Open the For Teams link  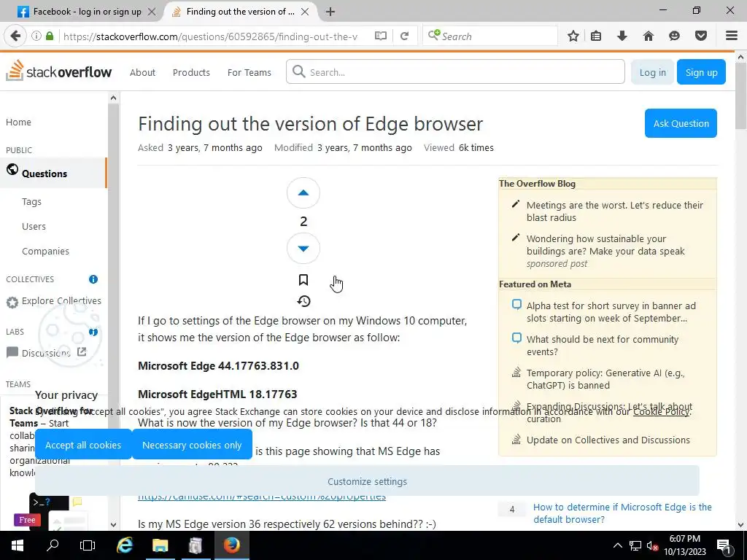(249, 72)
